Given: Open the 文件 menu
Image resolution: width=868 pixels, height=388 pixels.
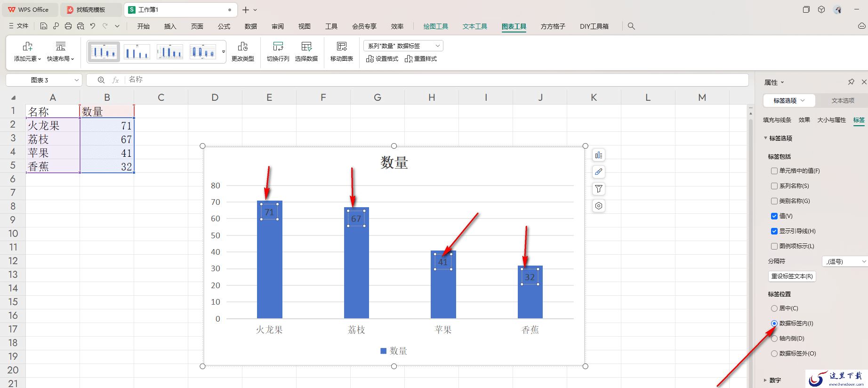Looking at the screenshot, I should click(19, 26).
